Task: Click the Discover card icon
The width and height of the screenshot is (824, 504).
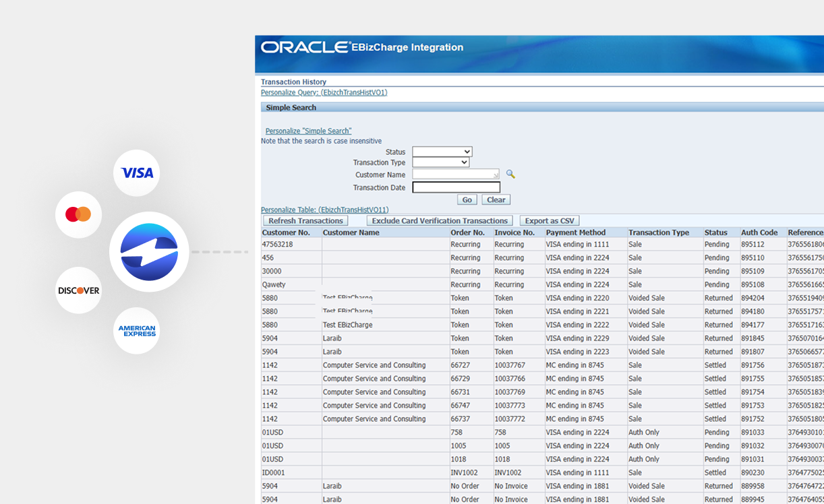Action: pyautogui.click(x=78, y=290)
